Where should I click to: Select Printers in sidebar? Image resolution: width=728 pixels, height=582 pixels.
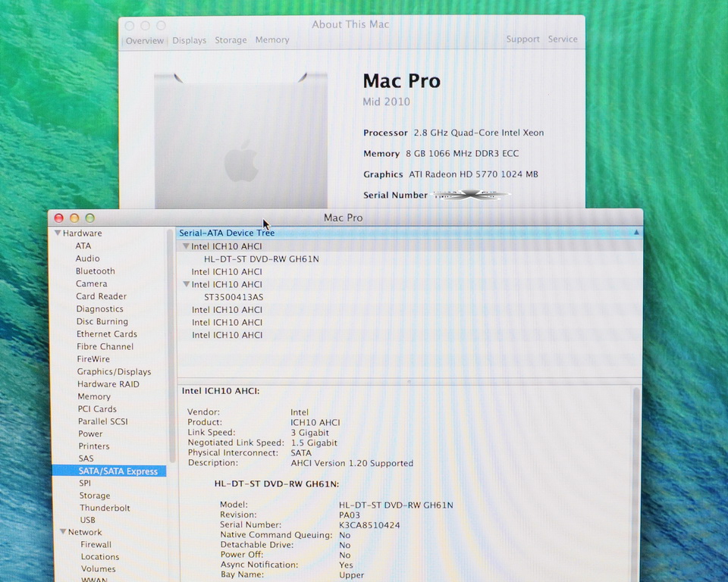[x=94, y=446]
